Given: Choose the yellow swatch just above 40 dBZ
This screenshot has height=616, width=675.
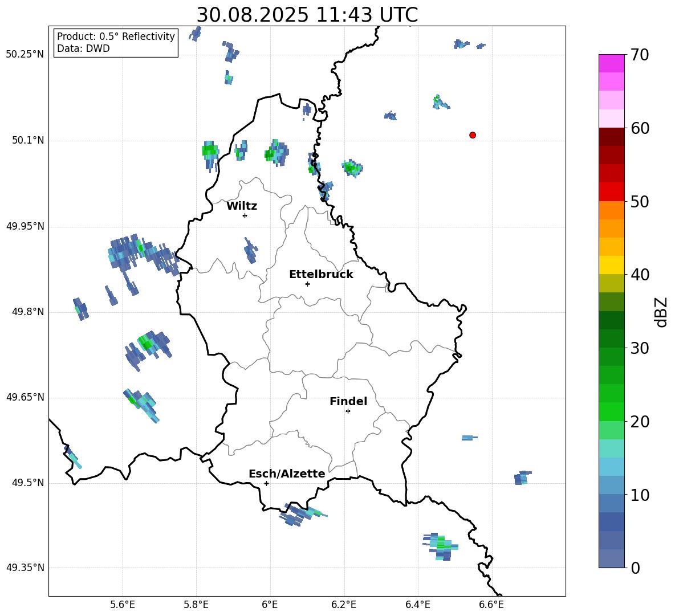Looking at the screenshot, I should [x=611, y=265].
